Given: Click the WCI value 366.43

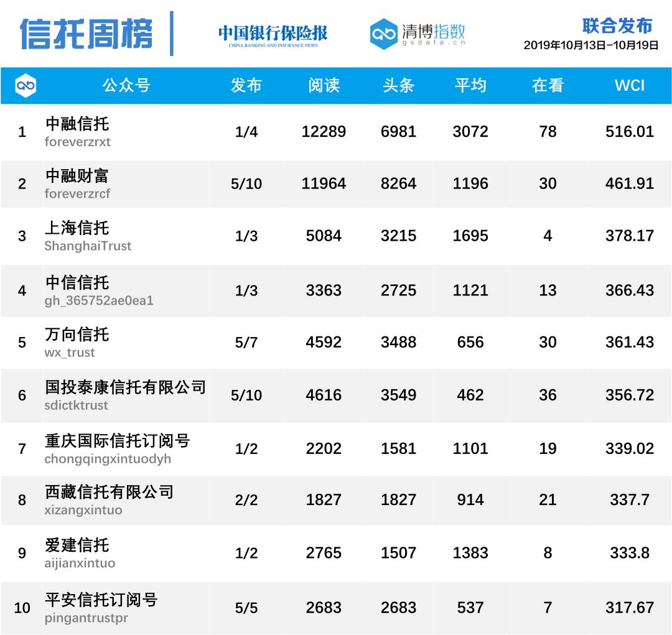Looking at the screenshot, I should [630, 290].
